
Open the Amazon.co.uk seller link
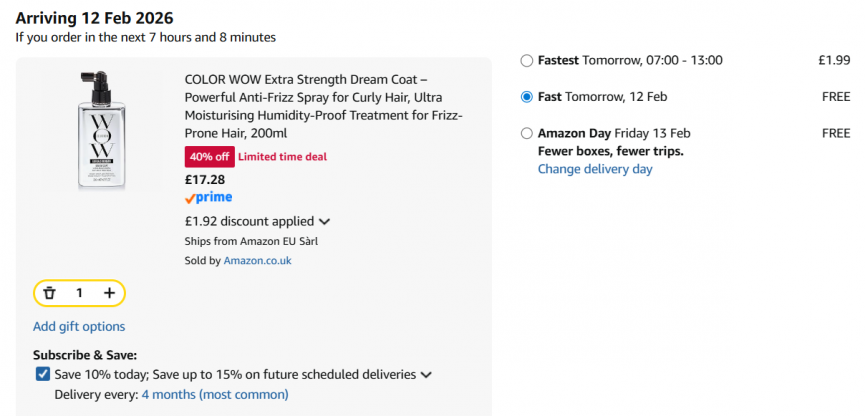tap(257, 260)
